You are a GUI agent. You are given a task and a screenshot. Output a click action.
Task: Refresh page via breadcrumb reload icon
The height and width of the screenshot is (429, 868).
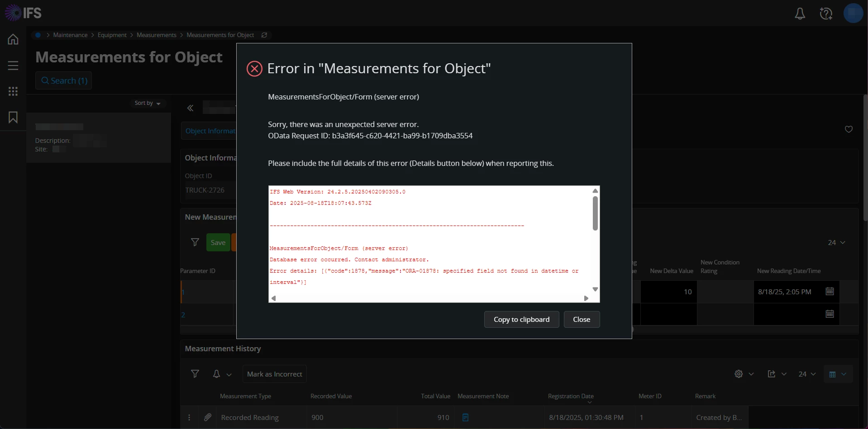pyautogui.click(x=264, y=35)
